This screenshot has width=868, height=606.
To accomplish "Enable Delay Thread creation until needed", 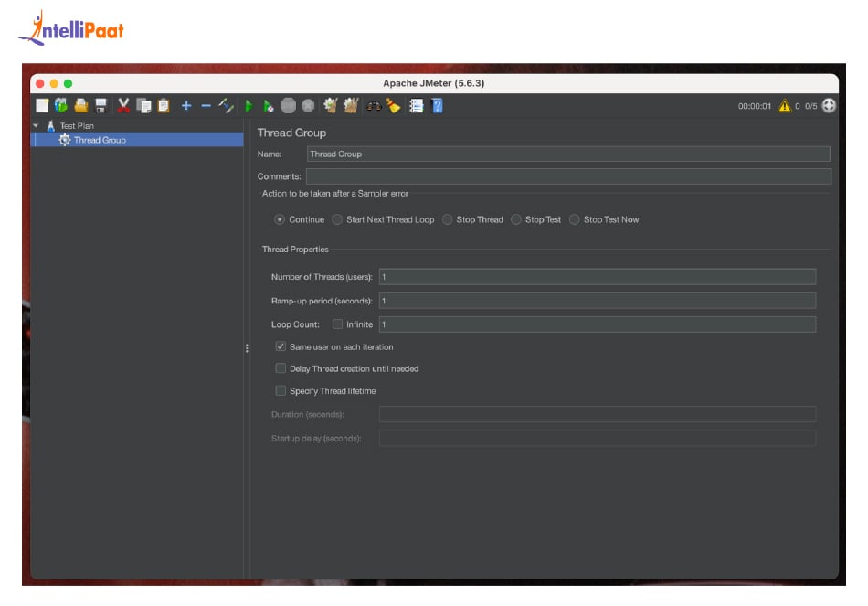I will point(281,368).
